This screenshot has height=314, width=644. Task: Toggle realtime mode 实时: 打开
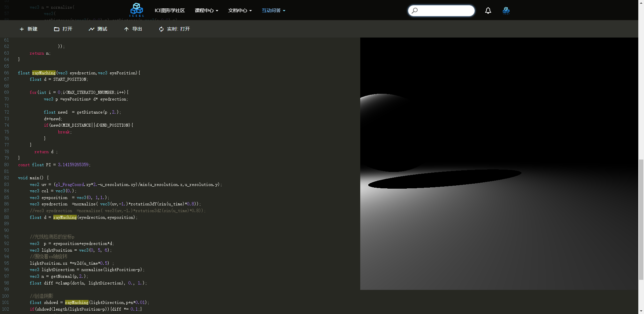click(174, 29)
